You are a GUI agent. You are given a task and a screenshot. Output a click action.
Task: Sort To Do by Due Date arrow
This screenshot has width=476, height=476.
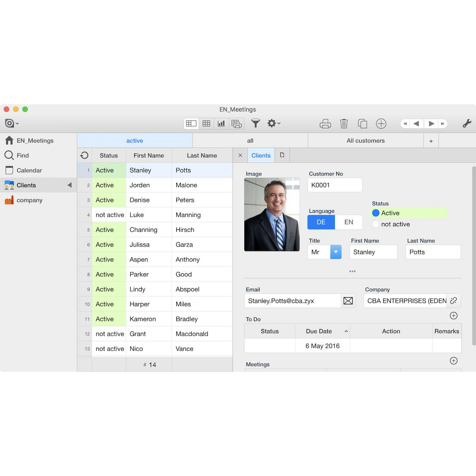point(346,331)
